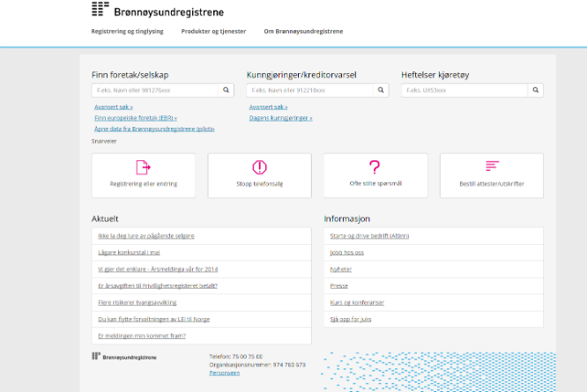Open the Personvern footer link
Image resolution: width=587 pixels, height=392 pixels.
click(224, 373)
